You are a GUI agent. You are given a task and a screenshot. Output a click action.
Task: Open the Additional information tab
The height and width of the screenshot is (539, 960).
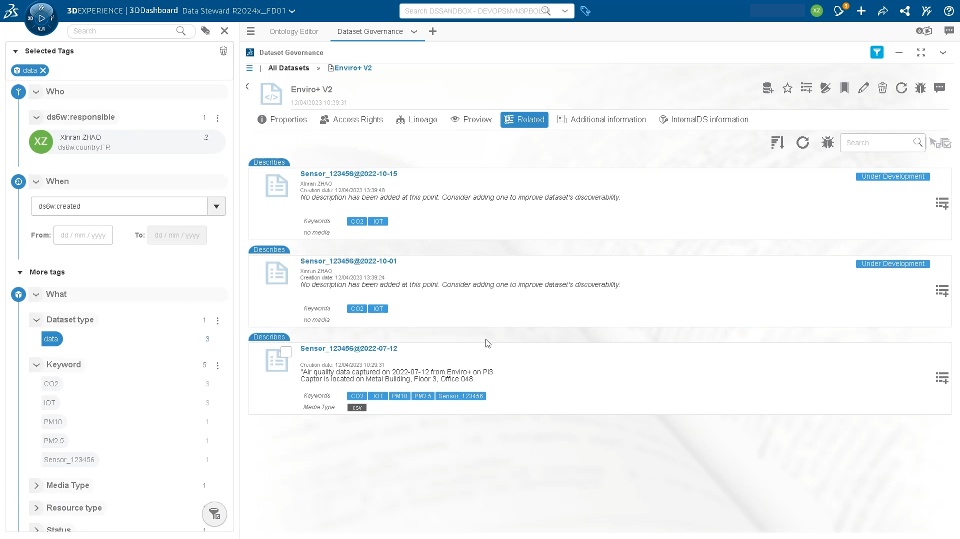[x=601, y=119]
